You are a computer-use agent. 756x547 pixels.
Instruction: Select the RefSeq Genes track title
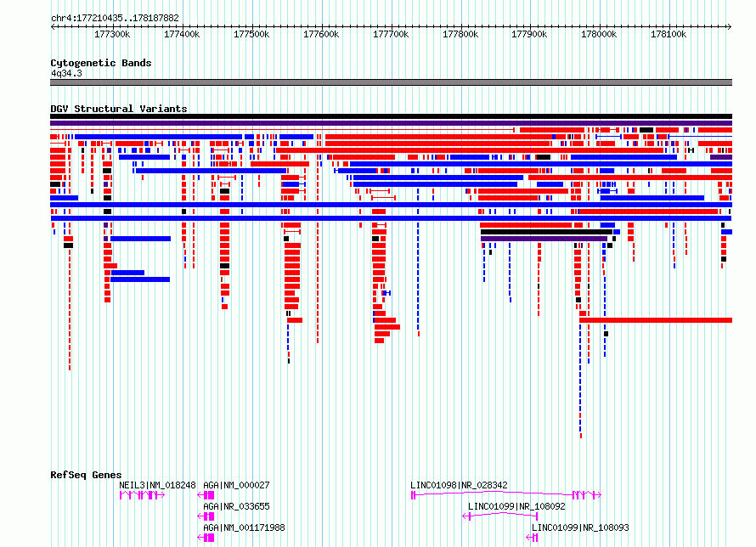[x=86, y=475]
